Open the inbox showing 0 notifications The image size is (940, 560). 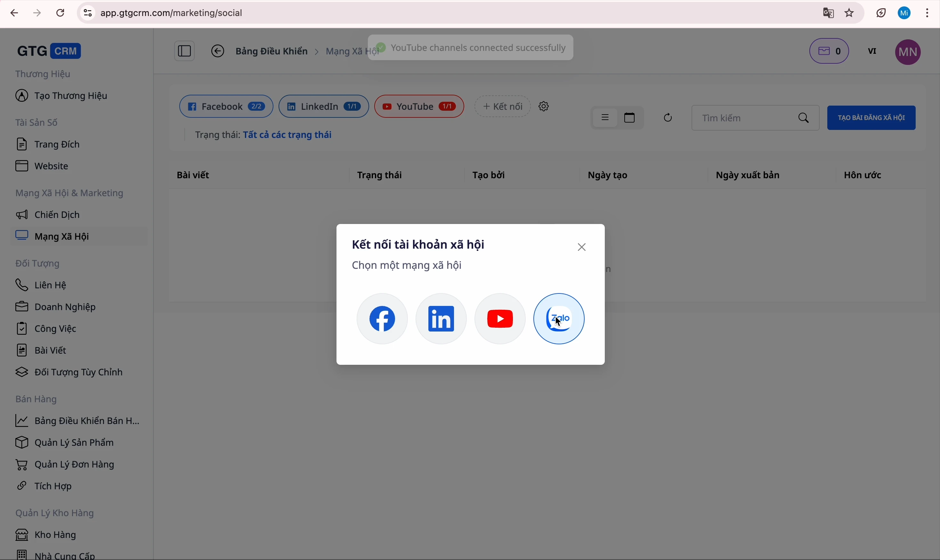point(829,51)
